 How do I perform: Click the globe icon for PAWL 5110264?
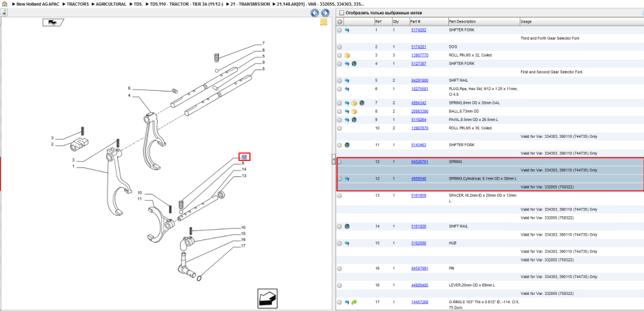[354, 120]
